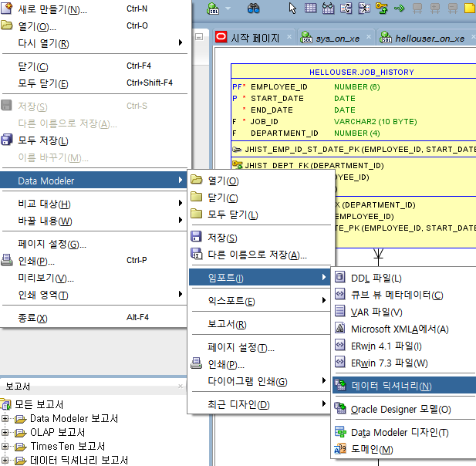Close the 보고서 panel

click(x=181, y=386)
